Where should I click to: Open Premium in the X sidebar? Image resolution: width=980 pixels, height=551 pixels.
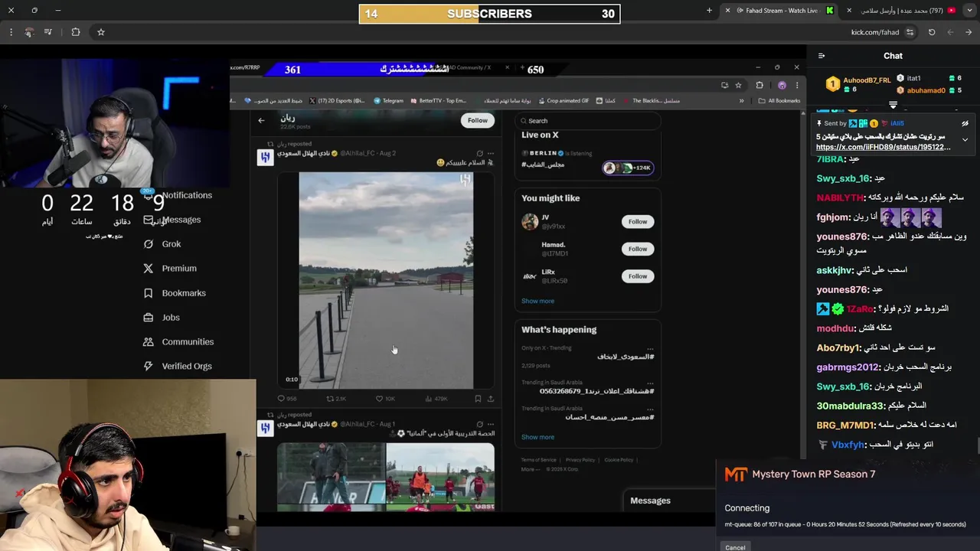coord(179,269)
